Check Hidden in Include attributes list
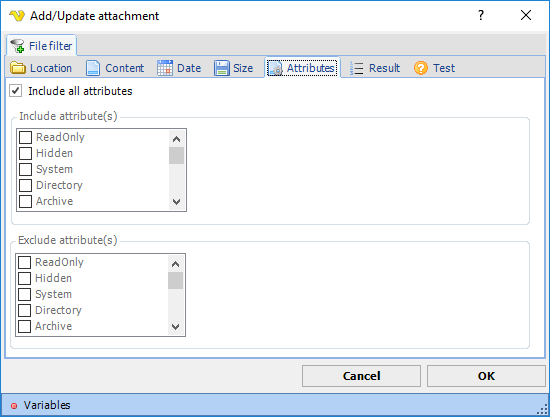The width and height of the screenshot is (550, 417). click(25, 153)
